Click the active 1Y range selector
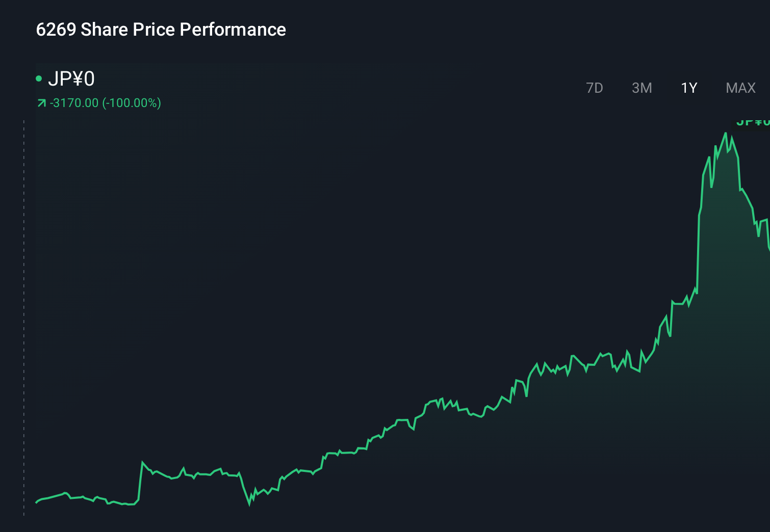 click(688, 88)
